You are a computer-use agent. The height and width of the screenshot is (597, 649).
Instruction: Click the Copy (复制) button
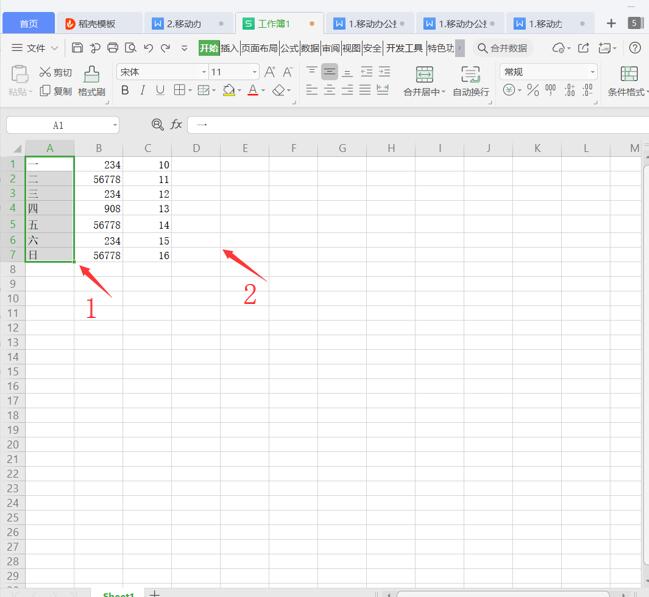click(x=55, y=91)
